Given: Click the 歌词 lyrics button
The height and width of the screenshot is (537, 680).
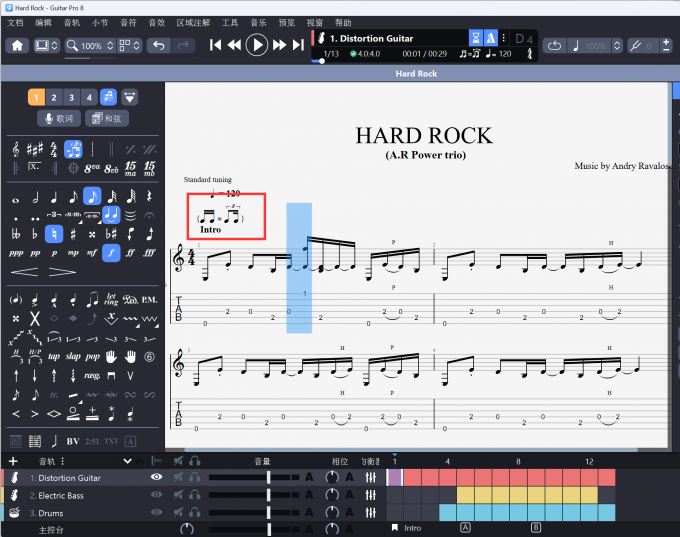Looking at the screenshot, I should (x=58, y=118).
